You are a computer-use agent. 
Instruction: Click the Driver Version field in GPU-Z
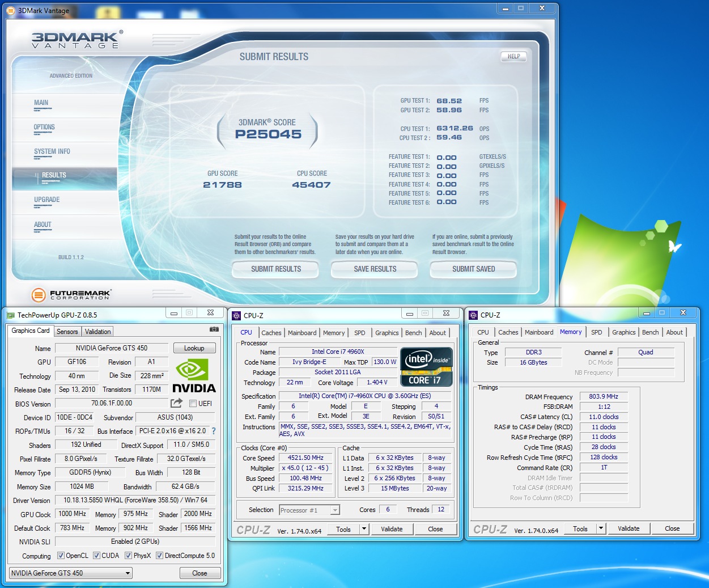135,500
